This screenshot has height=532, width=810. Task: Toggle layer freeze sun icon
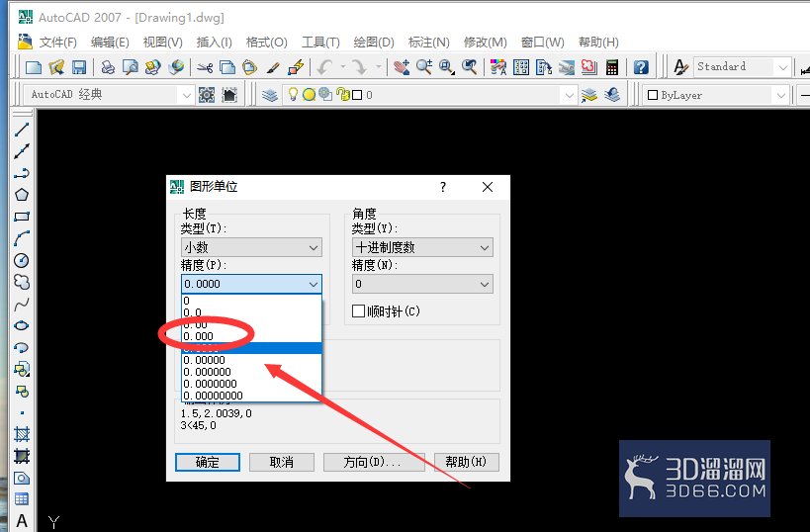[309, 95]
